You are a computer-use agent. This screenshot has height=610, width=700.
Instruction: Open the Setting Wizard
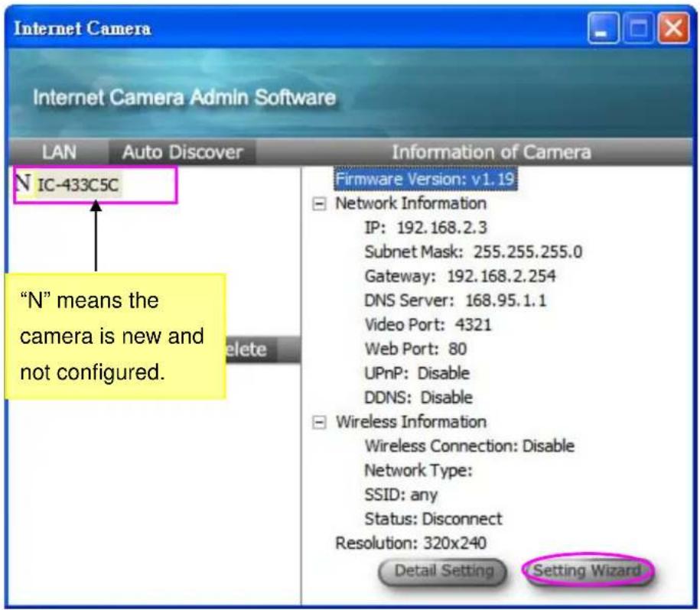[588, 570]
